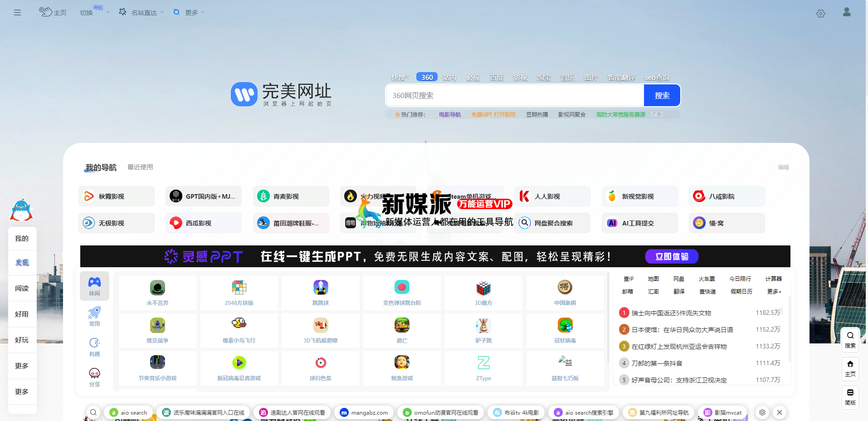Click 立即体验 on the PPT banner
Image resolution: width=868 pixels, height=421 pixels.
click(672, 256)
